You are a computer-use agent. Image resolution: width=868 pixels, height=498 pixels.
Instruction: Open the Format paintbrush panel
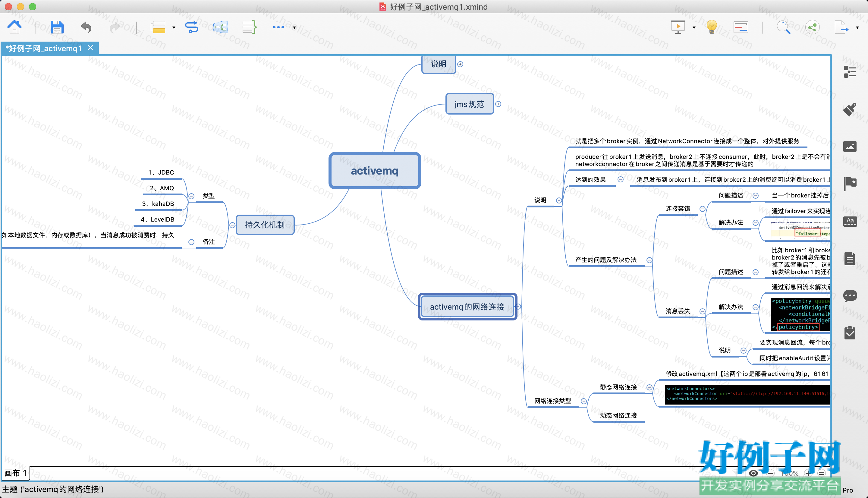(850, 109)
